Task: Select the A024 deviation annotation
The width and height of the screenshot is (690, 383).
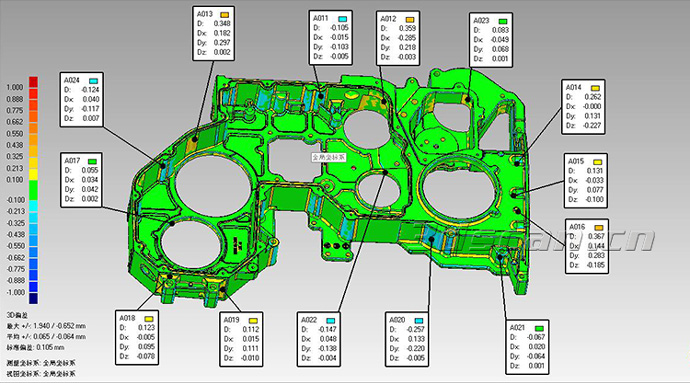Action: [81, 100]
